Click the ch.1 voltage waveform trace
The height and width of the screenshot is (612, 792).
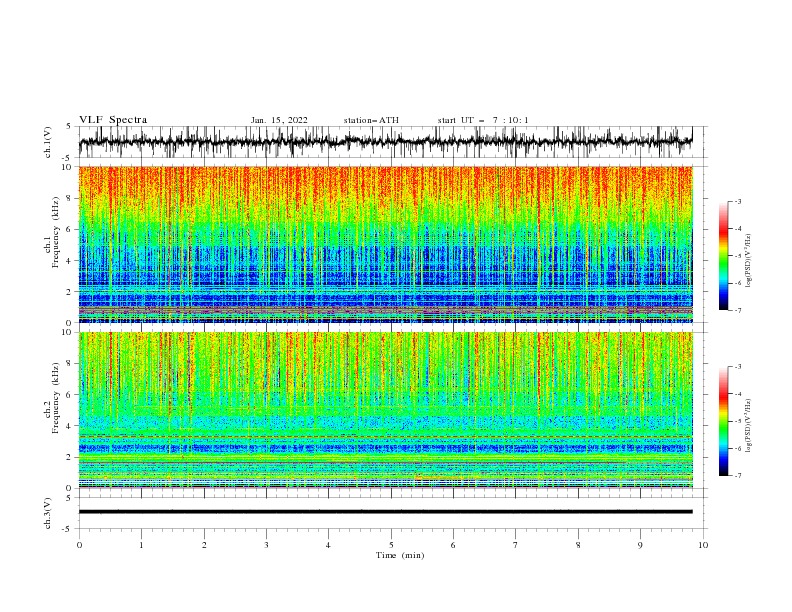pos(385,142)
